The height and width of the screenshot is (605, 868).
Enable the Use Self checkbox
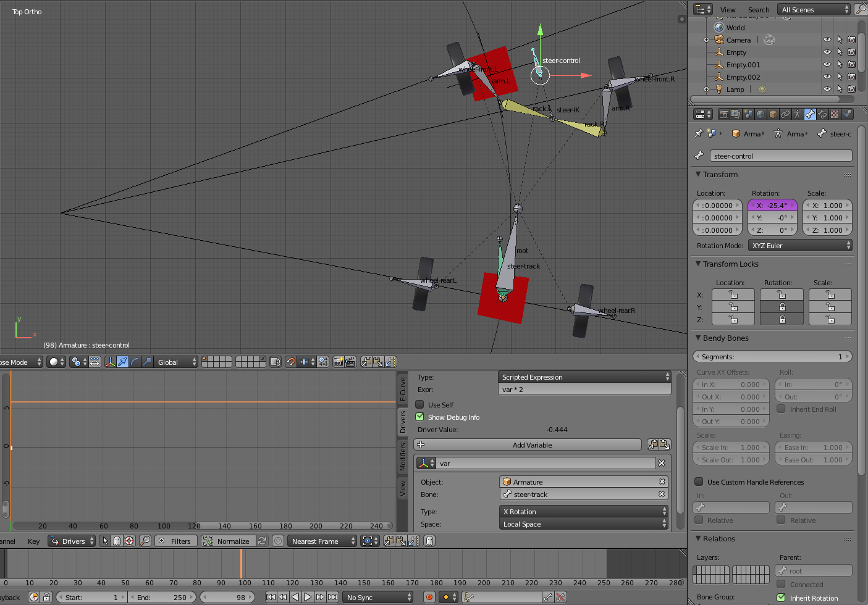[420, 405]
